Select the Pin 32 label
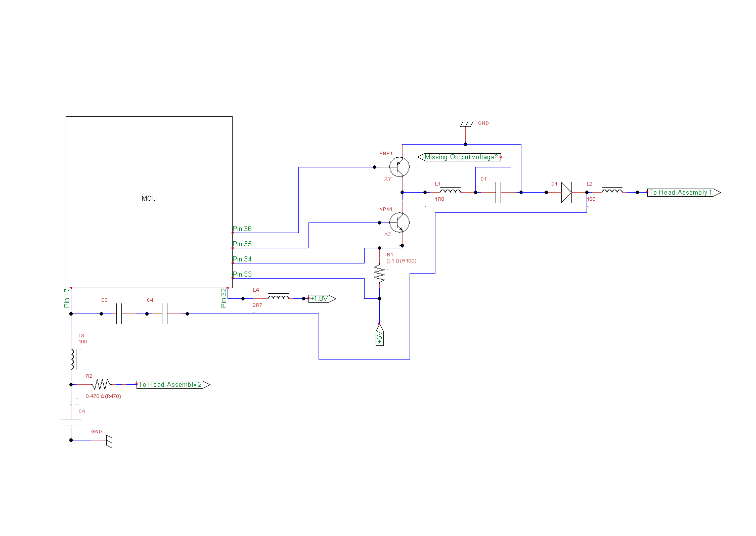Image resolution: width=756 pixels, height=536 pixels. tap(224, 298)
